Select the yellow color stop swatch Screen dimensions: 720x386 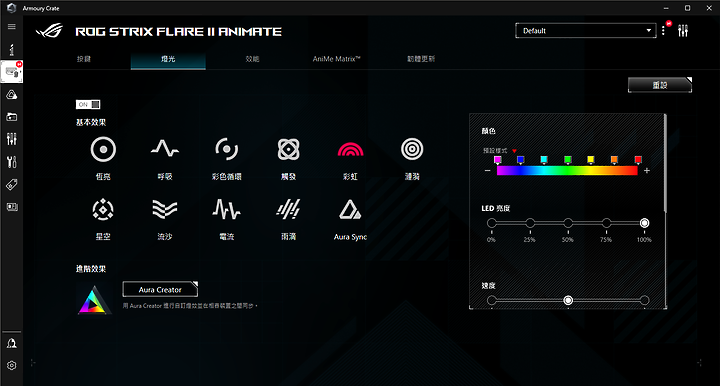(591, 160)
